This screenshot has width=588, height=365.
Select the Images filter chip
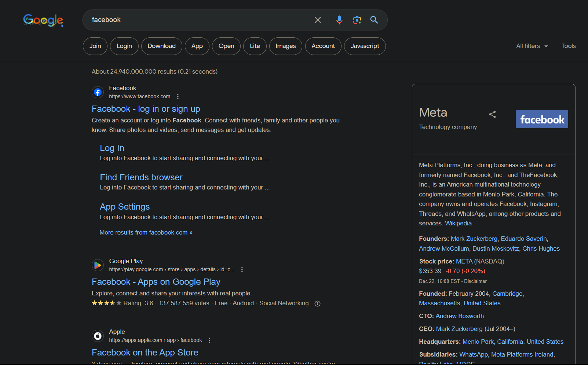coord(286,46)
